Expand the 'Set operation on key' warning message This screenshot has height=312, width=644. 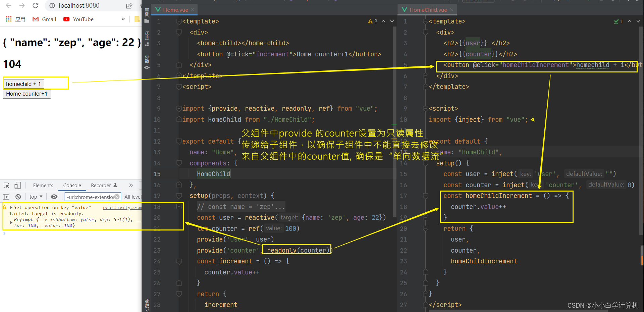tap(11, 208)
